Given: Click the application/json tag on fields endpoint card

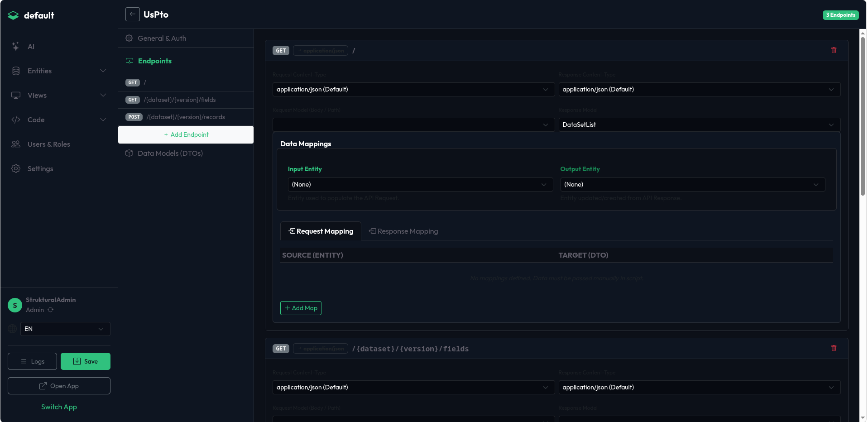Looking at the screenshot, I should click(x=321, y=349).
